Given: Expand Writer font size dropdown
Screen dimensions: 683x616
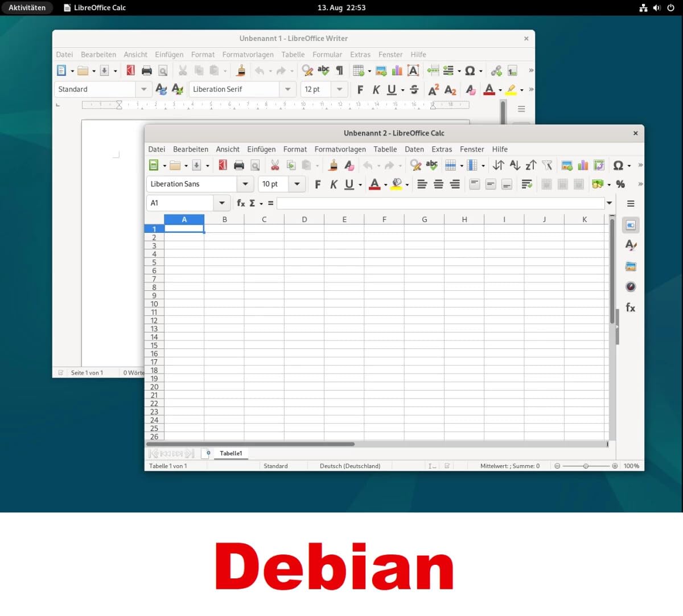Looking at the screenshot, I should point(340,89).
